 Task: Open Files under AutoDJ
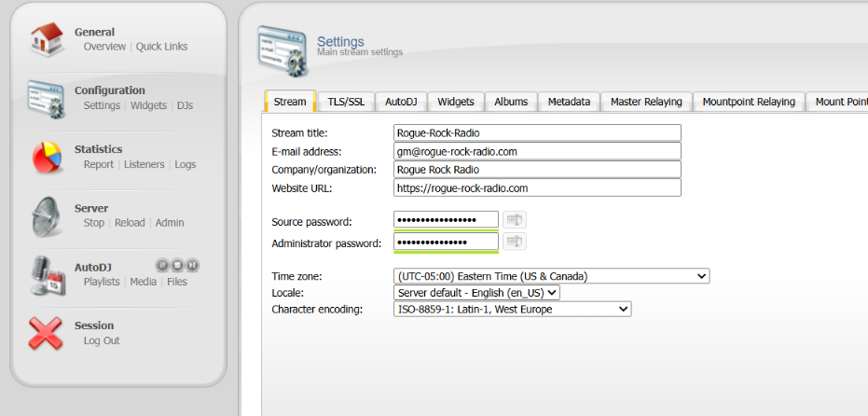tap(177, 282)
